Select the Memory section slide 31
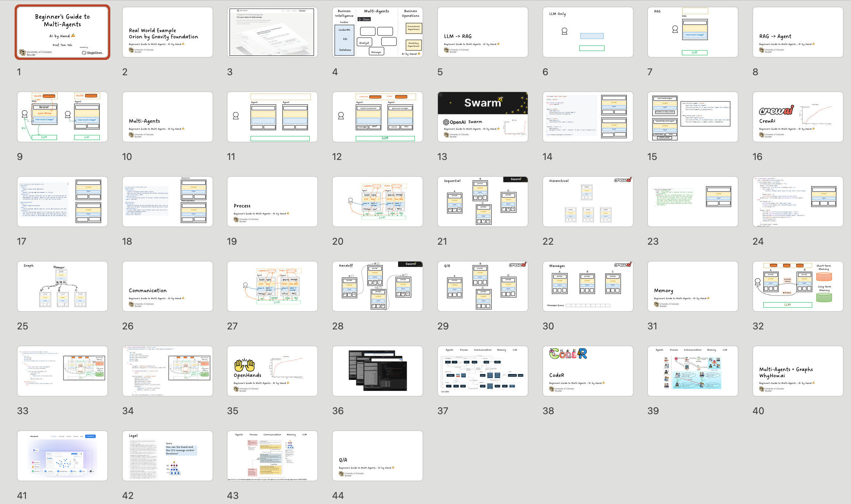Viewport: 851px width, 504px height. 692,286
